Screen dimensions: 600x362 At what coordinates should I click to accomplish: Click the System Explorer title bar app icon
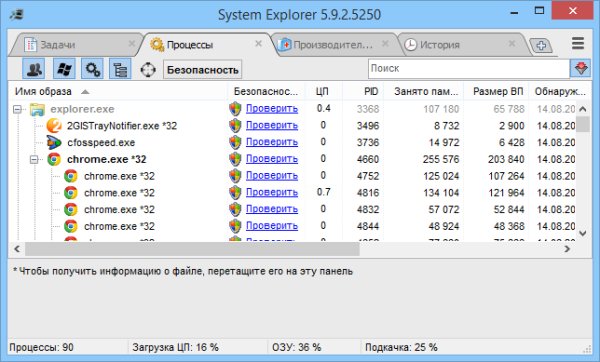click(16, 15)
